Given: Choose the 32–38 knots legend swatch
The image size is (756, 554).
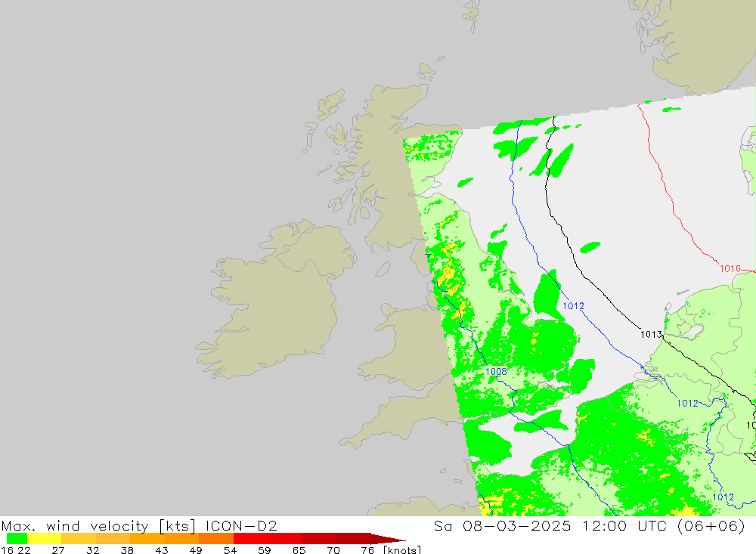Looking at the screenshot, I should click(113, 539).
